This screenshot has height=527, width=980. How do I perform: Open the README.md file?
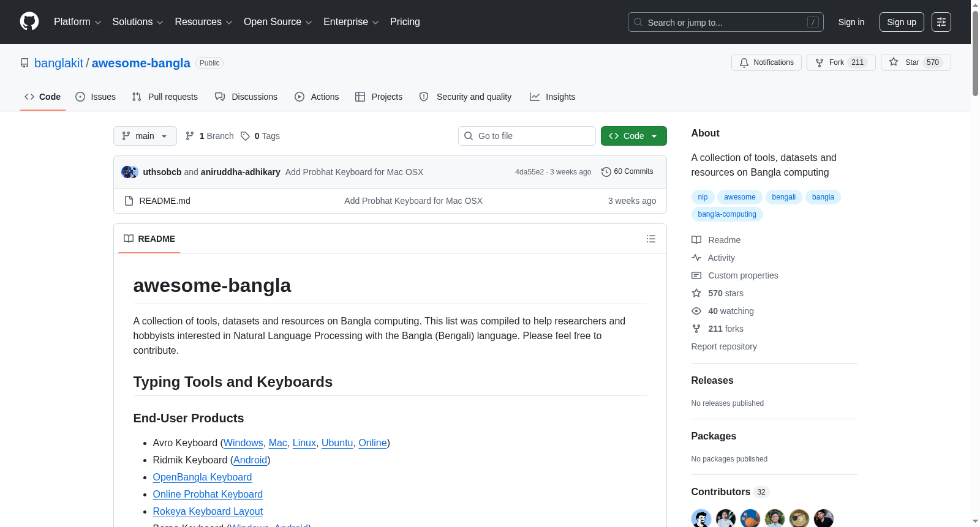(x=165, y=201)
